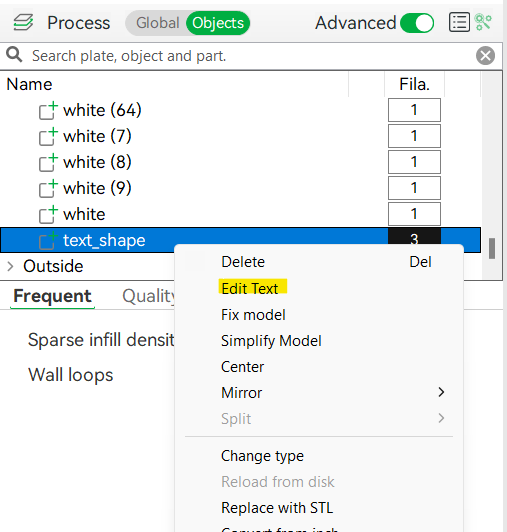
Task: Choose Center in the context menu
Action: click(319, 367)
